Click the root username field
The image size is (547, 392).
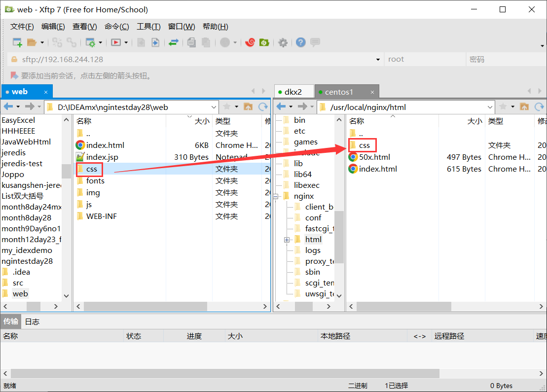(425, 59)
